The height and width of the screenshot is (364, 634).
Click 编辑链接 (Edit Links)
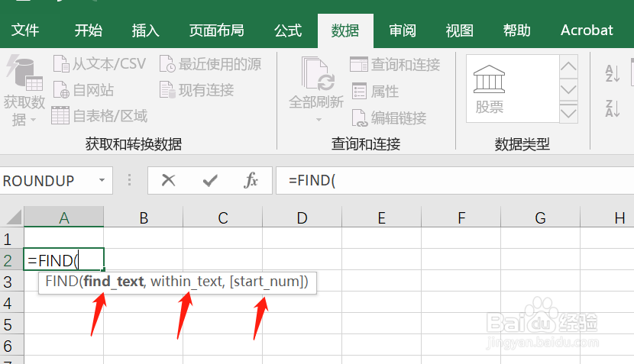[389, 118]
